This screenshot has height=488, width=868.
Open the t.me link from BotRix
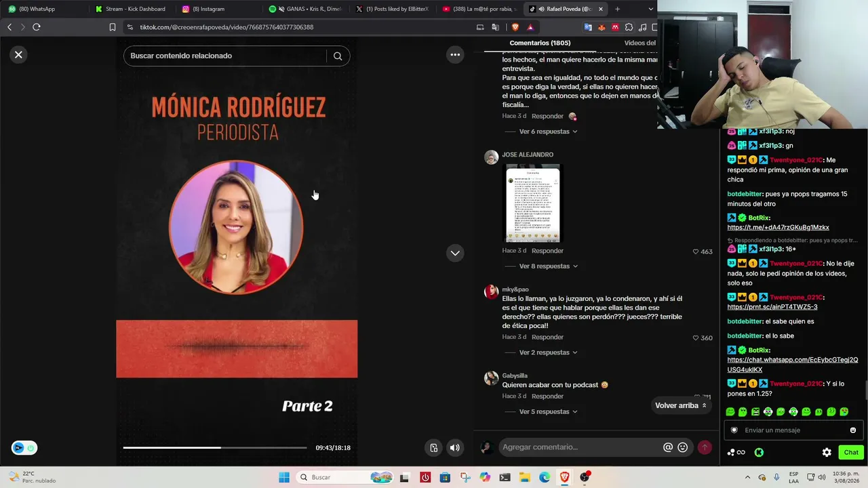pyautogui.click(x=778, y=228)
